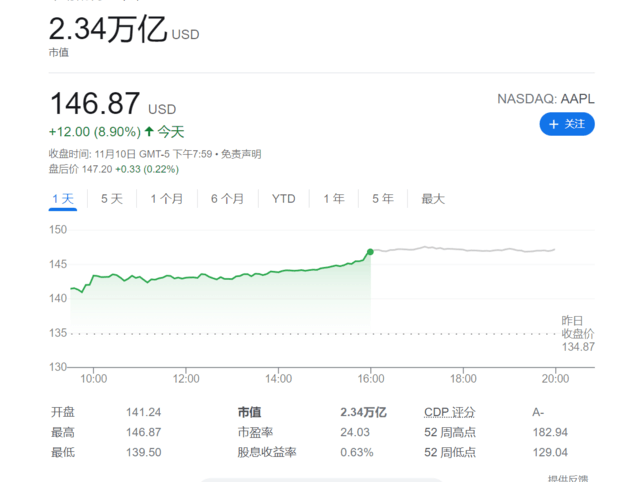This screenshot has height=482, width=639.
Task: Click the 2.34万亿 market cap heading
Action: point(108,30)
